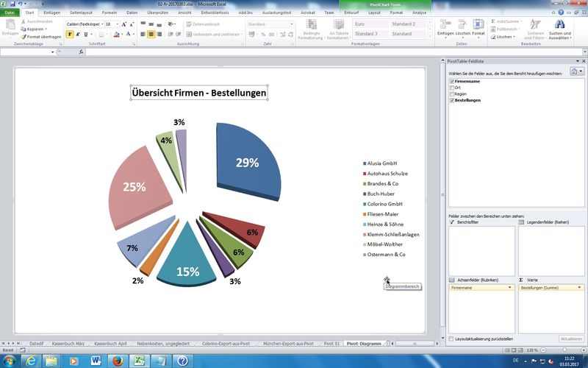Click the italic formatting icon

pos(78,34)
